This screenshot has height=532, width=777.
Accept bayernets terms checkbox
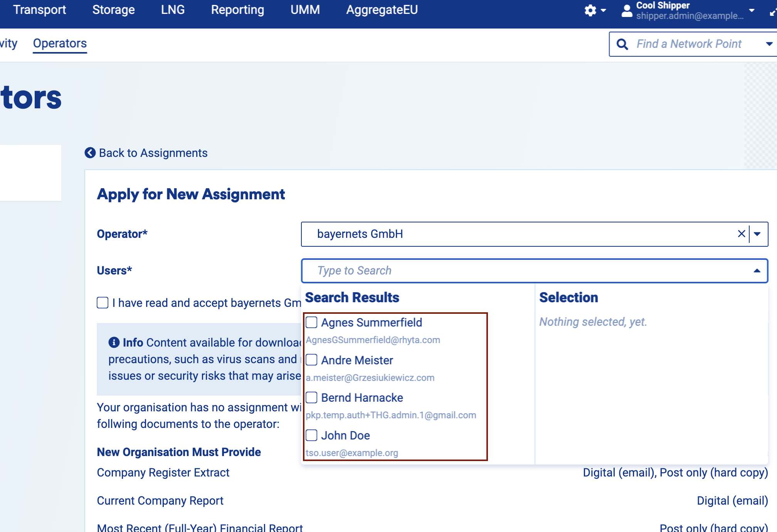103,303
